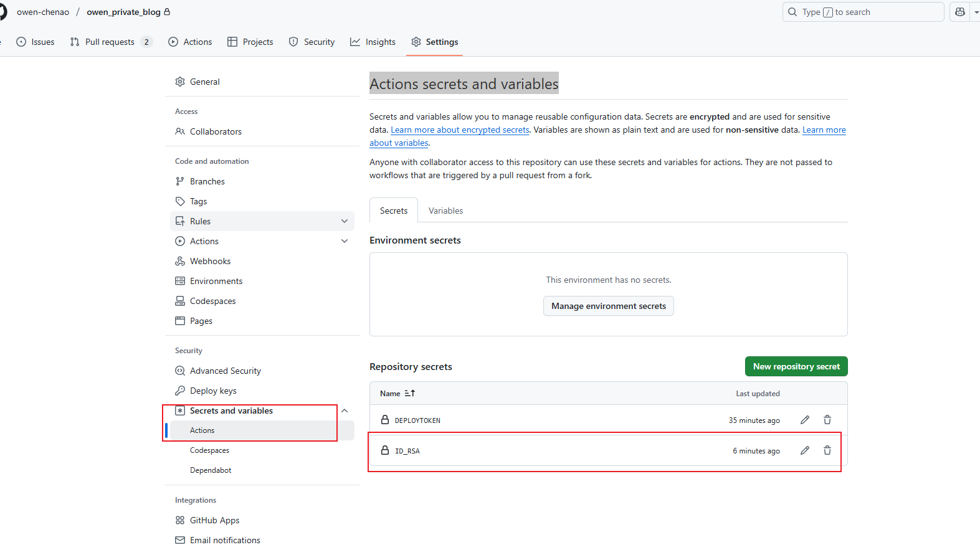Expand the Rules section chevron

click(345, 221)
